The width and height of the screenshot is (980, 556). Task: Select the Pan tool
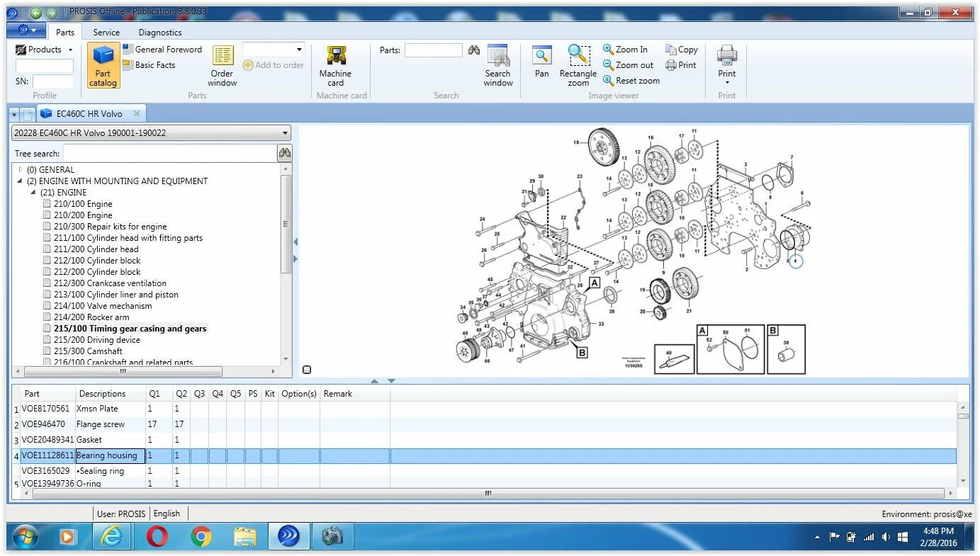click(542, 62)
